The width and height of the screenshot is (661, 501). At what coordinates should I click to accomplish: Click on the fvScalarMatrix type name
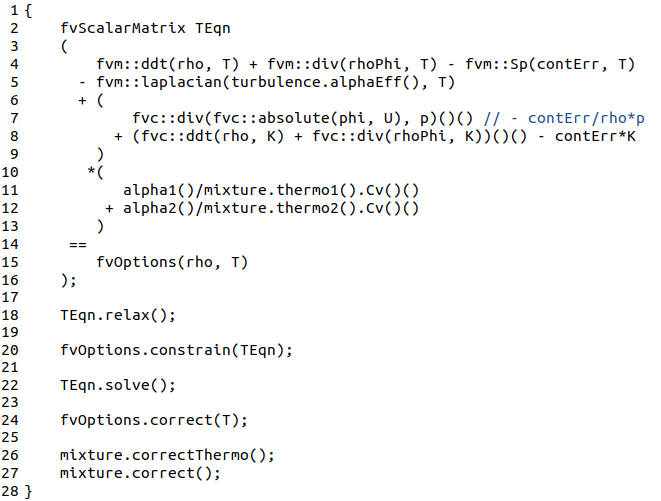[x=123, y=28]
